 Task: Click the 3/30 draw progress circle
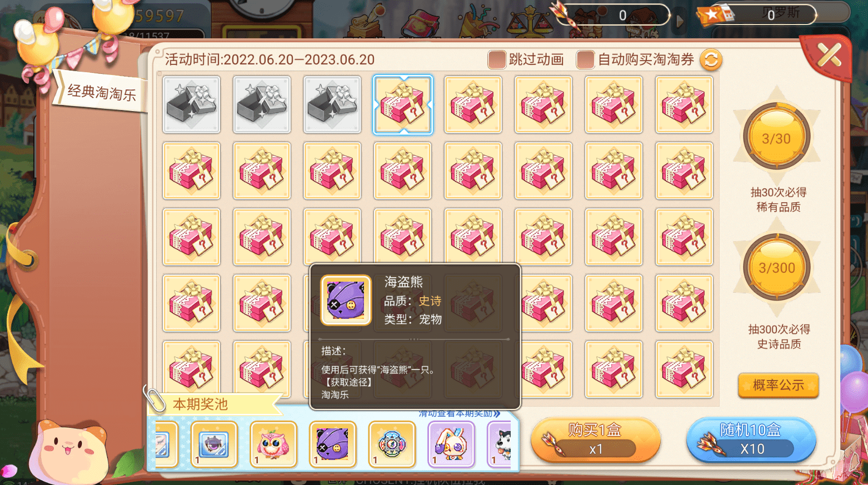[776, 137]
